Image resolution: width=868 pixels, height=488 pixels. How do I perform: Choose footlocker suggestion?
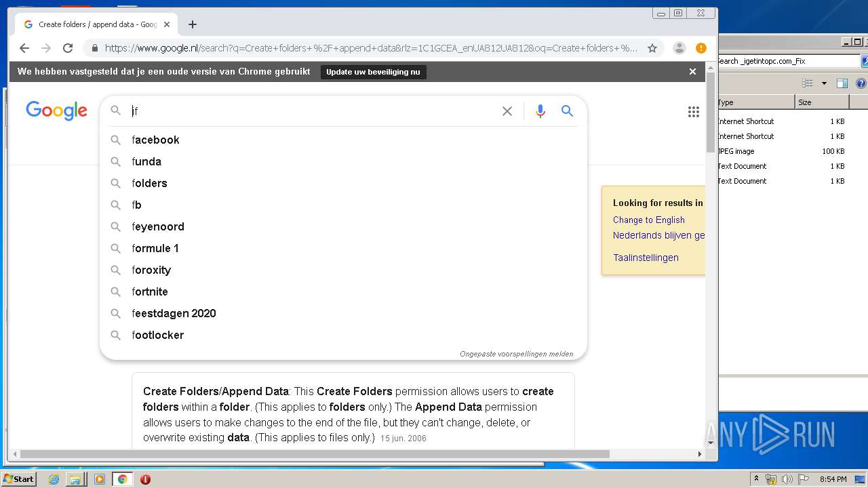pyautogui.click(x=343, y=335)
